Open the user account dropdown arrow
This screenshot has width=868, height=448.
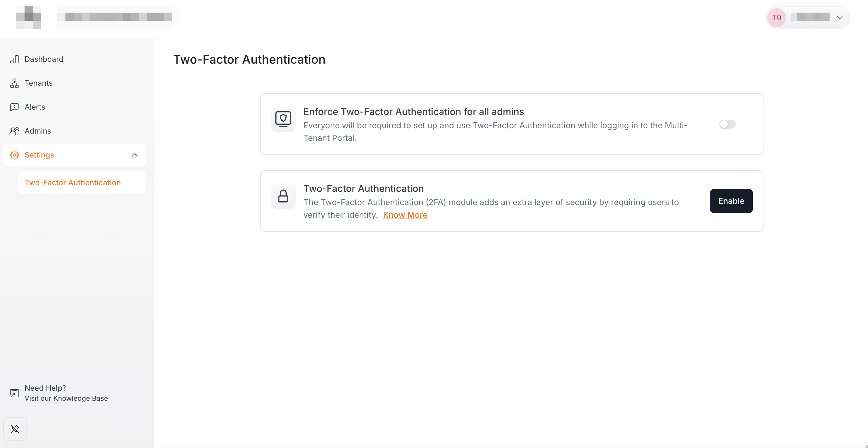pyautogui.click(x=839, y=18)
